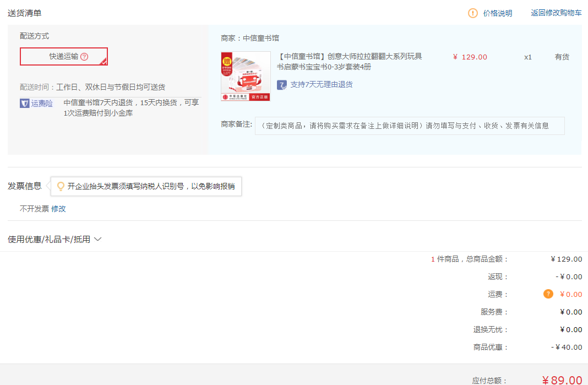The width and height of the screenshot is (588, 385).
Task: Click the 商品优惠 discount amount -¥40.00
Action: coord(566,347)
